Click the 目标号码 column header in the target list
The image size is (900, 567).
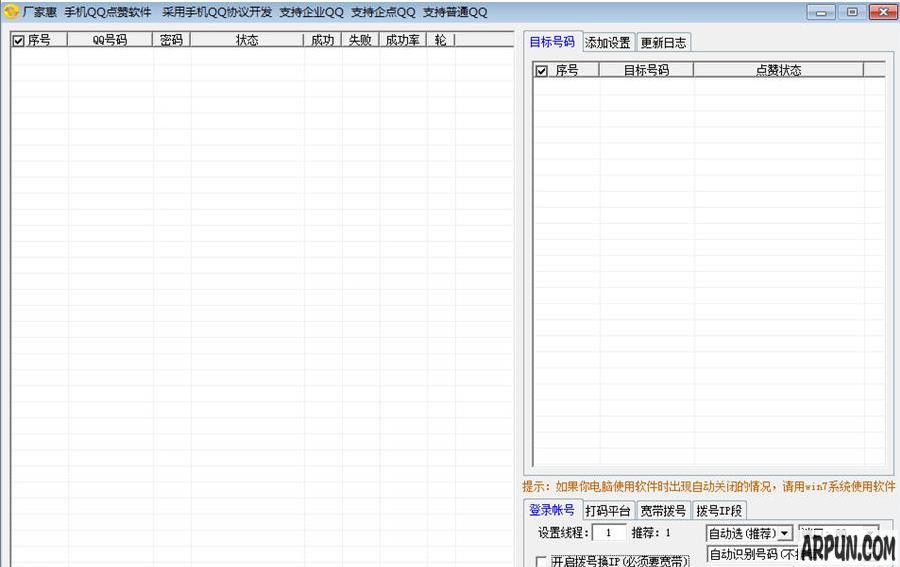(646, 70)
